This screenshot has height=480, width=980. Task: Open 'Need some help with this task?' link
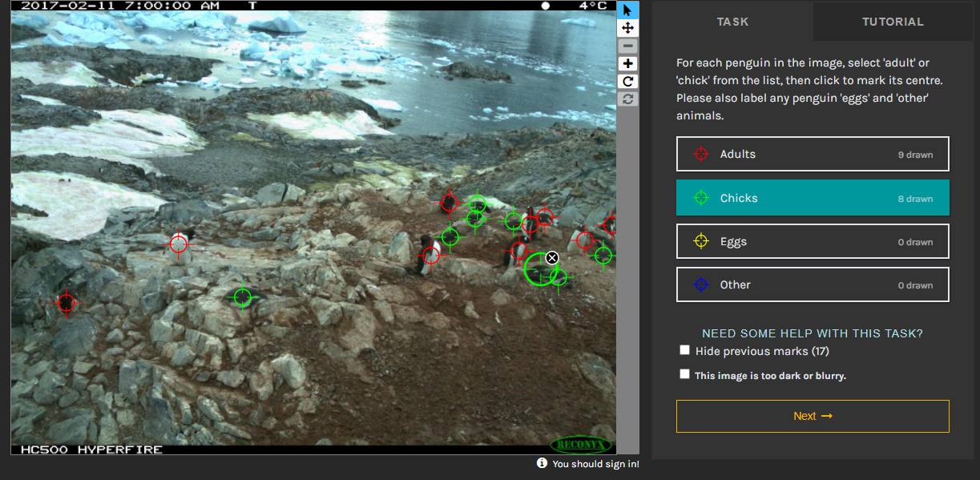[813, 333]
